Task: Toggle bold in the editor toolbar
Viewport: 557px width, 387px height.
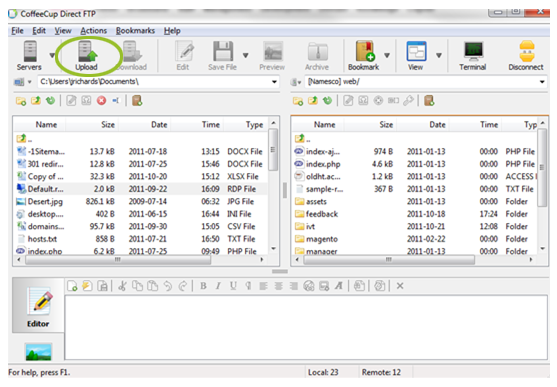Action: tap(203, 286)
